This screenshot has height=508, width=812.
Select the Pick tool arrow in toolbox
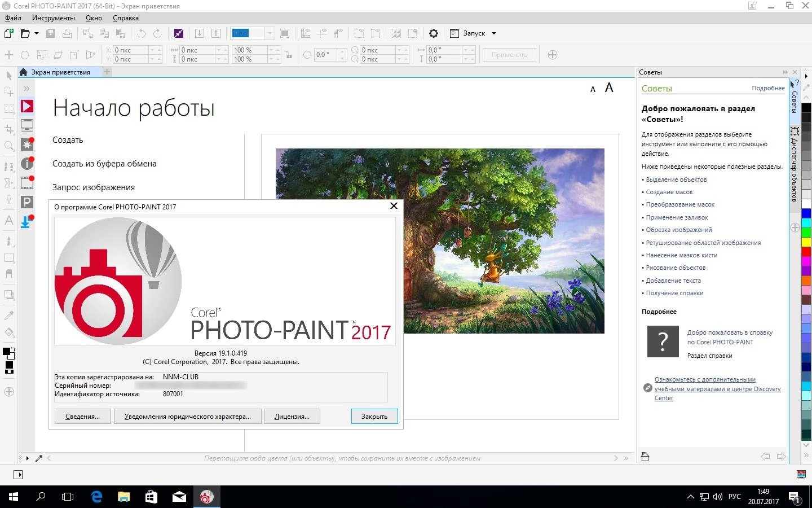tap(9, 75)
